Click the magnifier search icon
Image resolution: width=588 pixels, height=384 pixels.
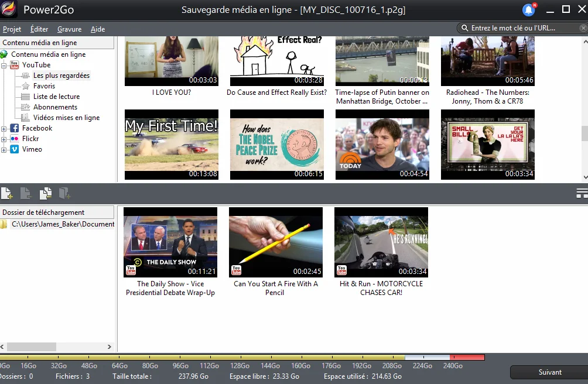click(464, 28)
